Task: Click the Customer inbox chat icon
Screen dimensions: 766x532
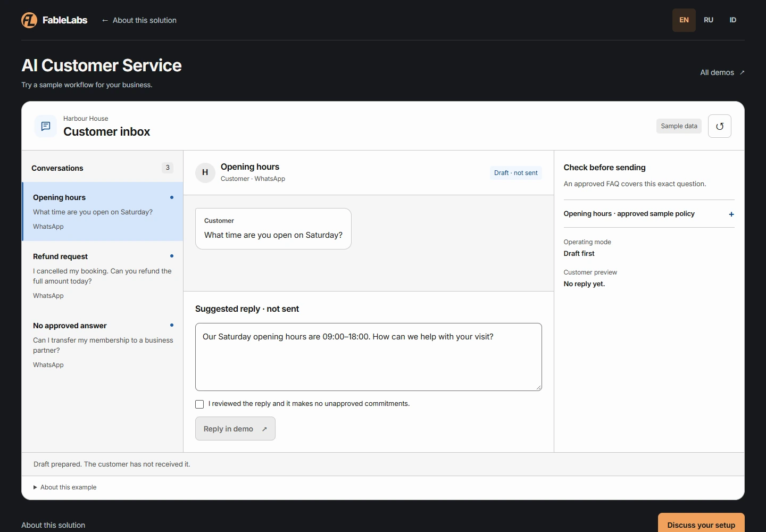Action: pos(46,126)
